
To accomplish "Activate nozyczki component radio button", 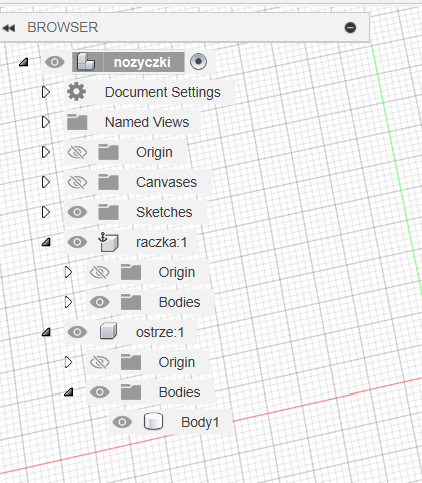I will 198,62.
